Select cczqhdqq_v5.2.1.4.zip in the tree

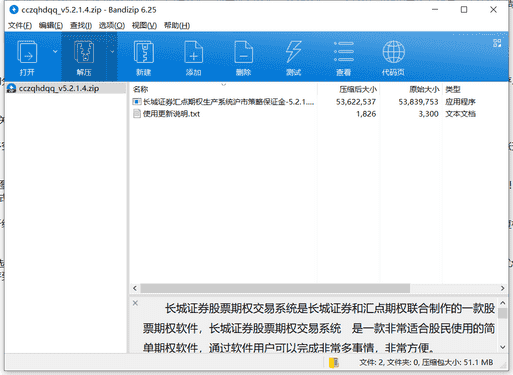tap(59, 88)
